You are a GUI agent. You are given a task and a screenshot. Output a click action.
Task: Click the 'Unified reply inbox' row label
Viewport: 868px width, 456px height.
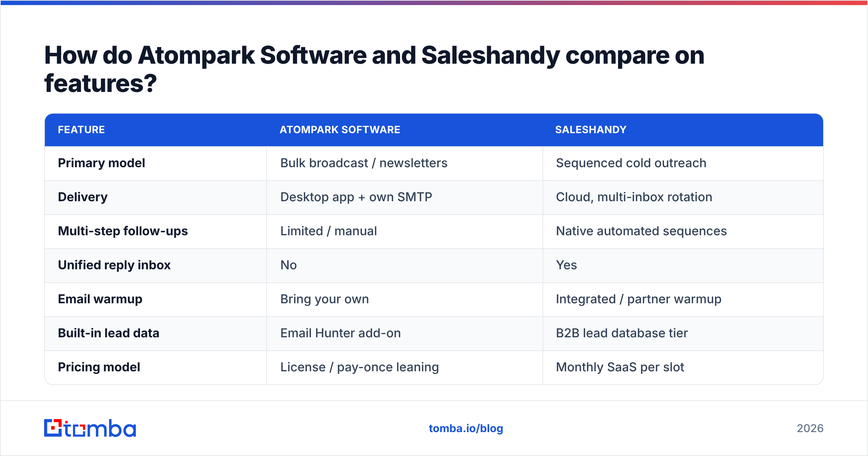tap(114, 265)
